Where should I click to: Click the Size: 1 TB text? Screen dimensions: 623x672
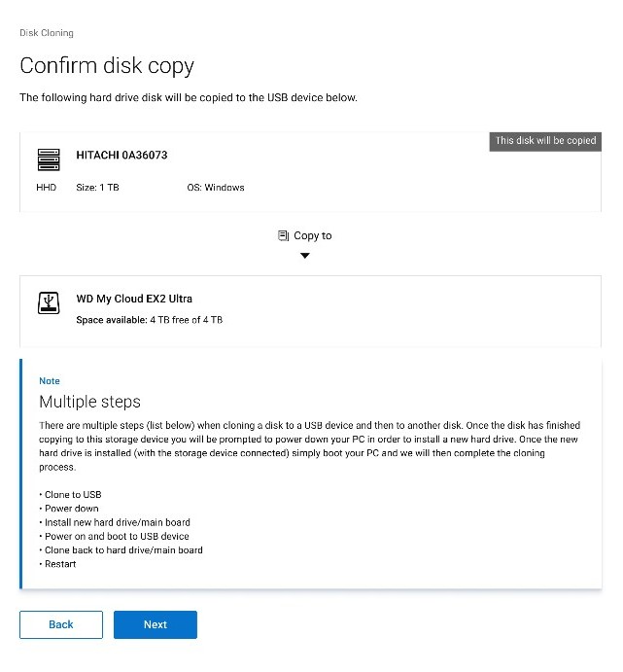coord(97,188)
